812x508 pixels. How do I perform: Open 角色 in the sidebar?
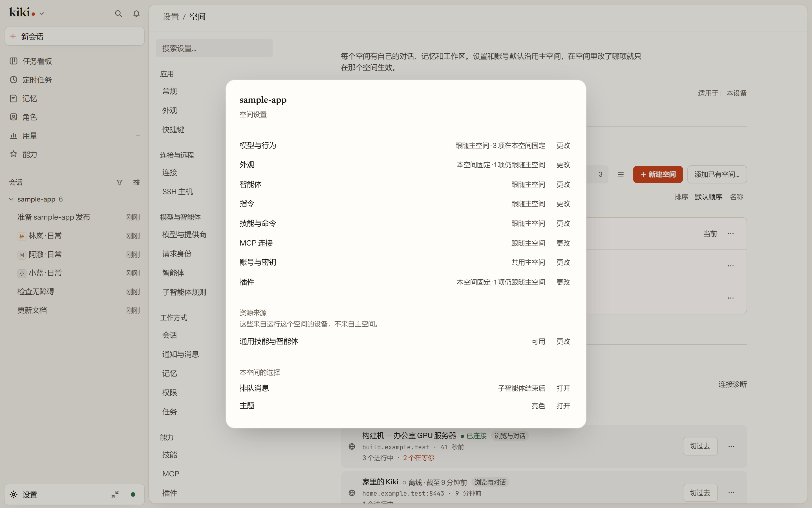coord(74,117)
